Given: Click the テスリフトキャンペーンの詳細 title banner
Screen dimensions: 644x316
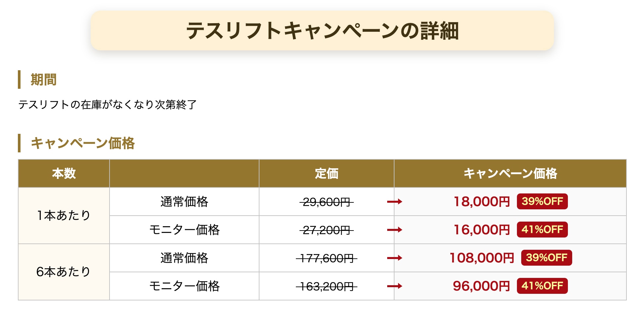Looking at the screenshot, I should 322,30.
